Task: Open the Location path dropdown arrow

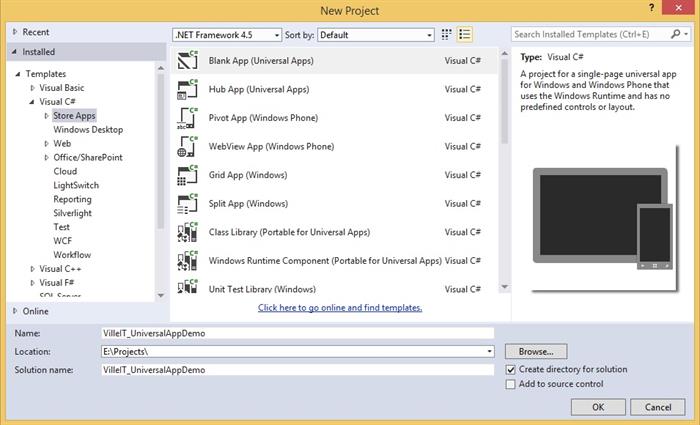Action: 489,352
